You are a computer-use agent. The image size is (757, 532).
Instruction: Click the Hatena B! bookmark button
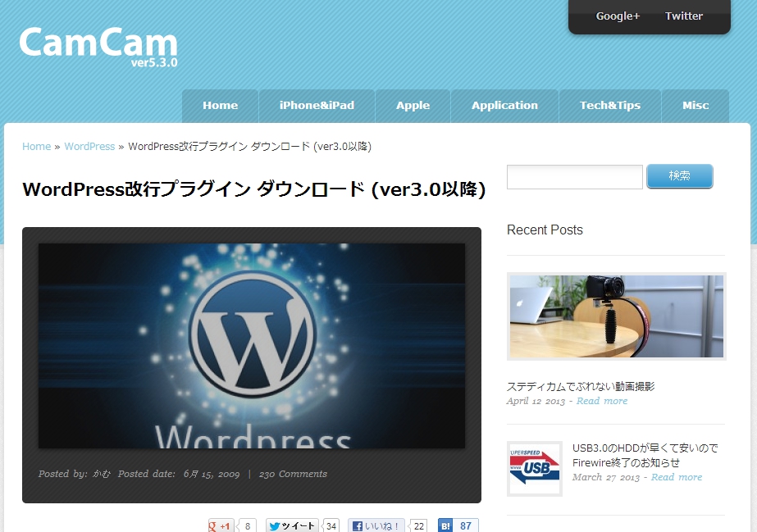tap(445, 525)
